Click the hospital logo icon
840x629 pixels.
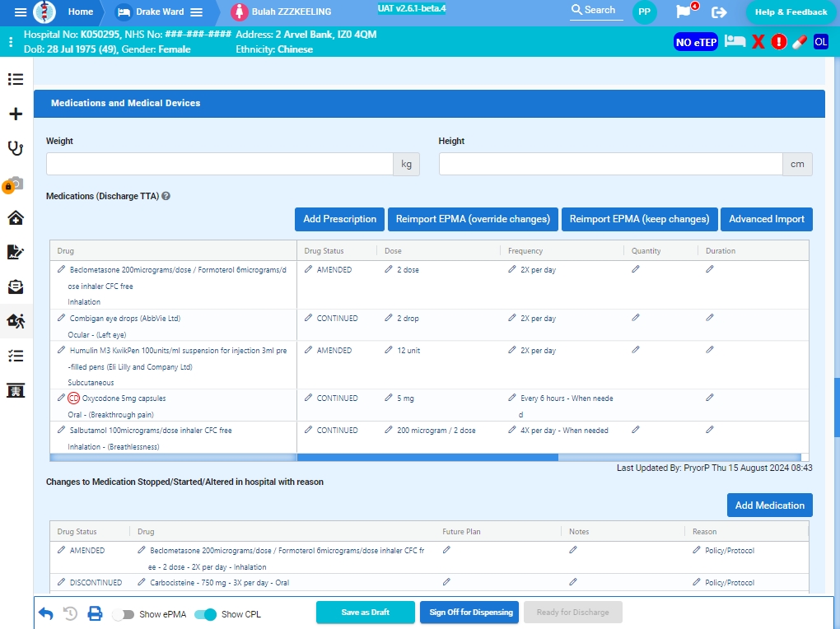pyautogui.click(x=44, y=12)
